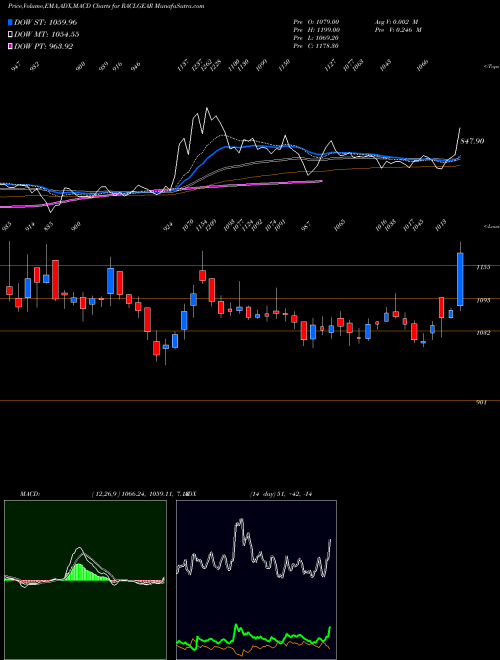This screenshot has height=660, width=500.
Task: Click the Pre O: 1079.00 open value
Action: coord(316,22)
